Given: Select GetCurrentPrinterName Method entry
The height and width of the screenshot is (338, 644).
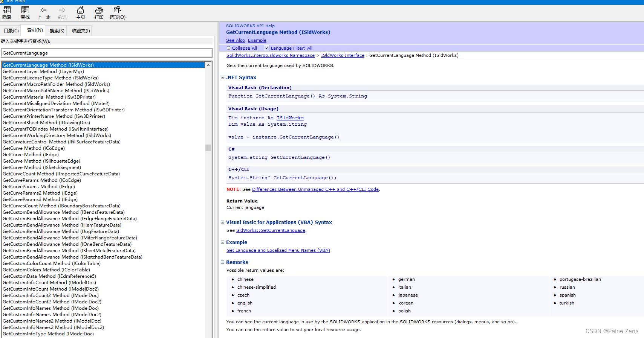Looking at the screenshot, I should (x=54, y=116).
